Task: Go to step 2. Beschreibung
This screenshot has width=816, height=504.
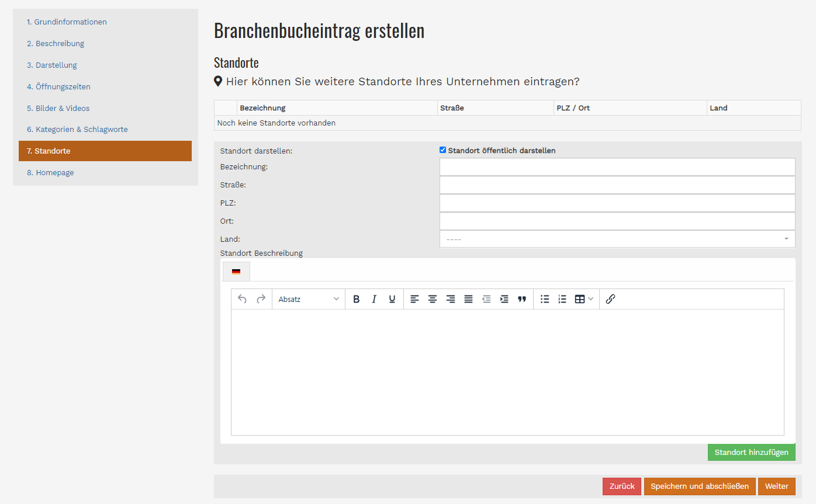Action: point(56,44)
